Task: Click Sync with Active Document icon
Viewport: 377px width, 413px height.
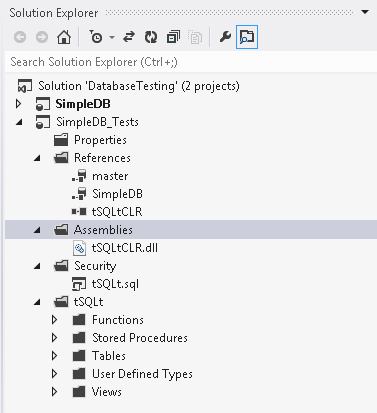Action: pos(129,37)
